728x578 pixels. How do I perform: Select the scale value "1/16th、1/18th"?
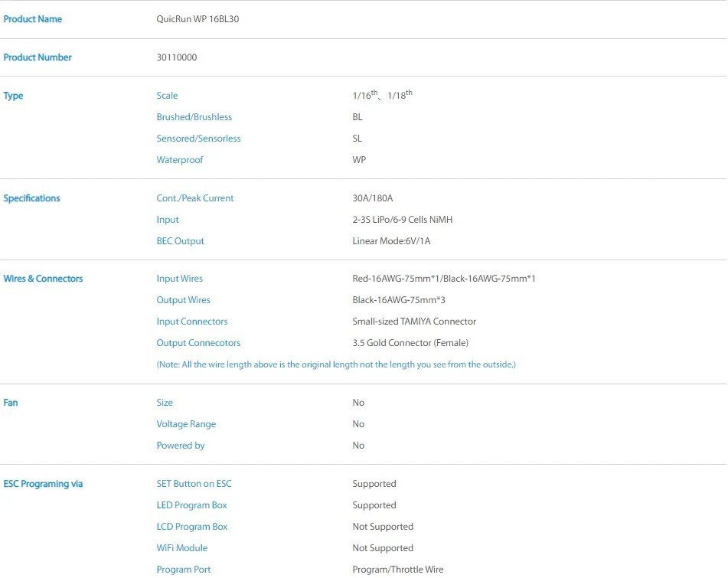click(x=383, y=95)
